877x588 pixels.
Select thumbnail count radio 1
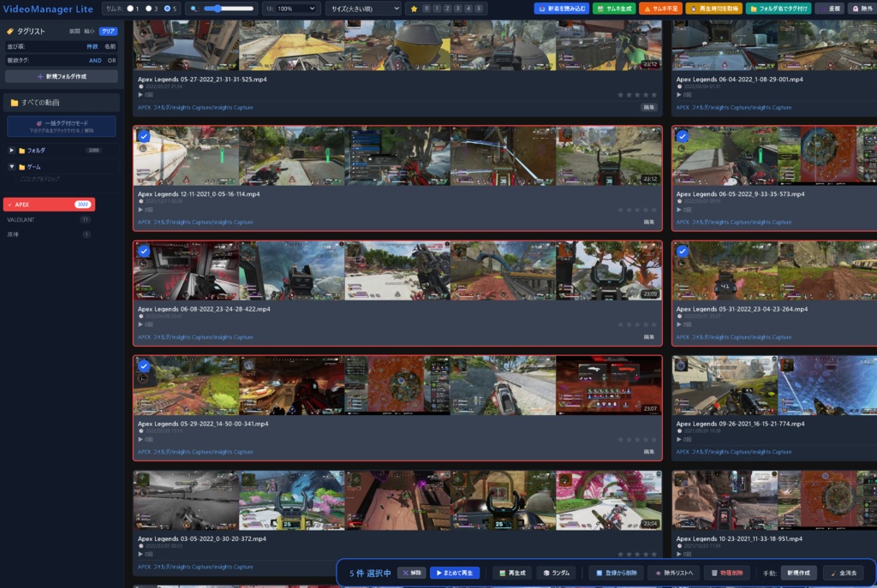pos(130,9)
